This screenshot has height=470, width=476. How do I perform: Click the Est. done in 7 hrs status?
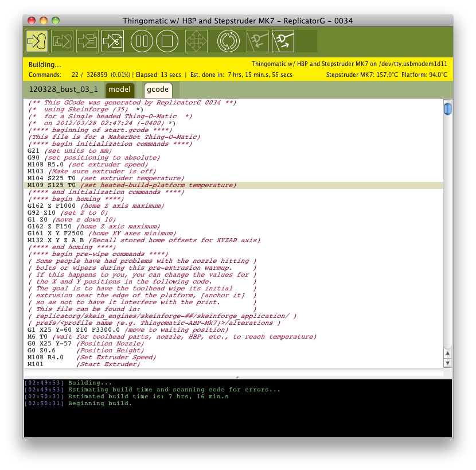click(x=241, y=75)
